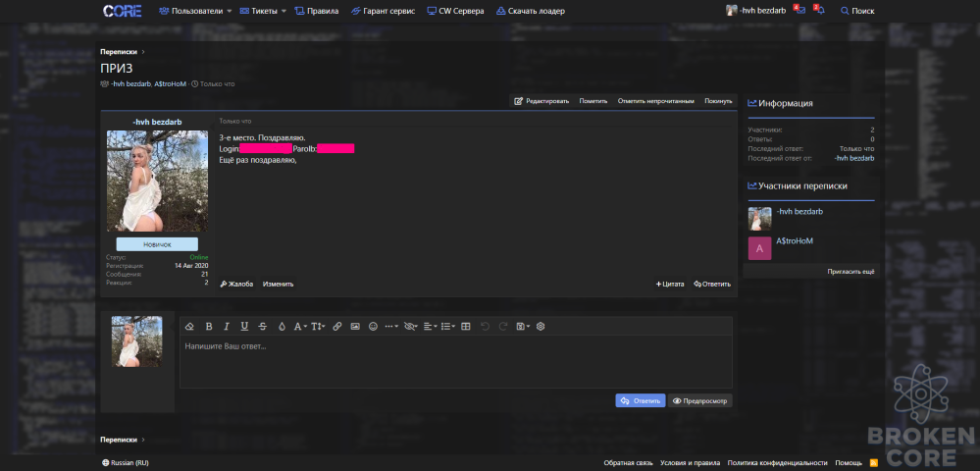Open the Правила menu item
This screenshot has height=471, width=980.
pos(316,11)
